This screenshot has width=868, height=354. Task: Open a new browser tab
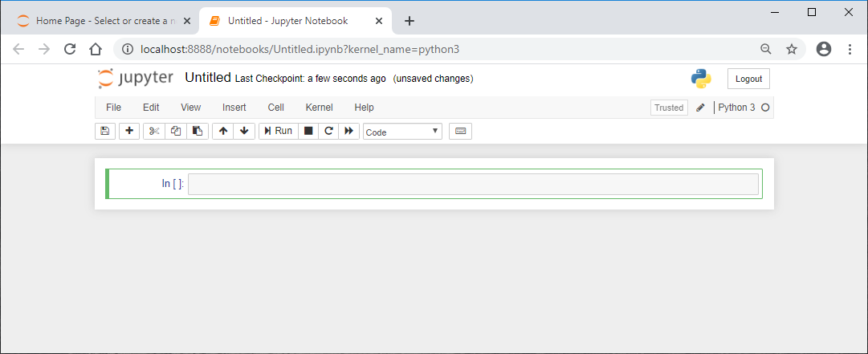click(x=409, y=21)
